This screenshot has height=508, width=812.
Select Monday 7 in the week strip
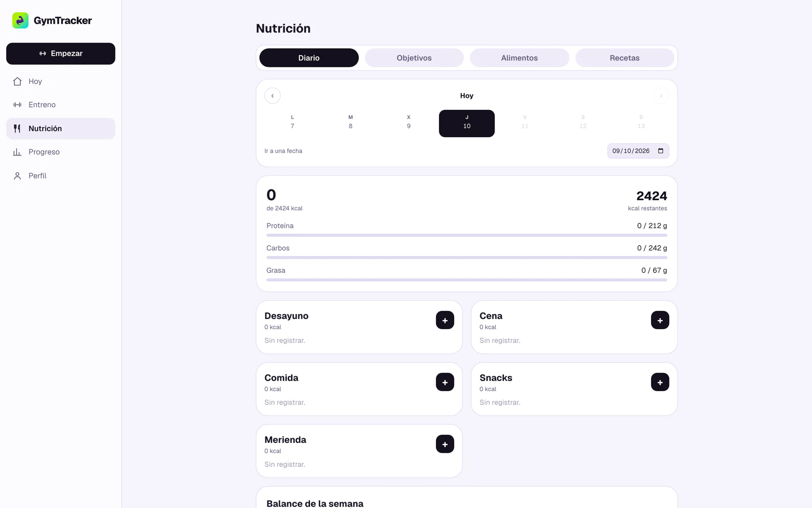point(292,123)
